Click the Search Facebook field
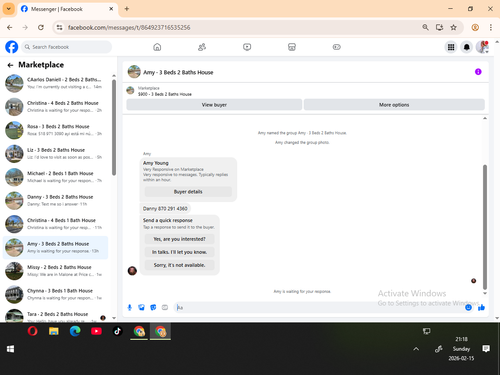Screen dimensions: 500x375 point(67,47)
